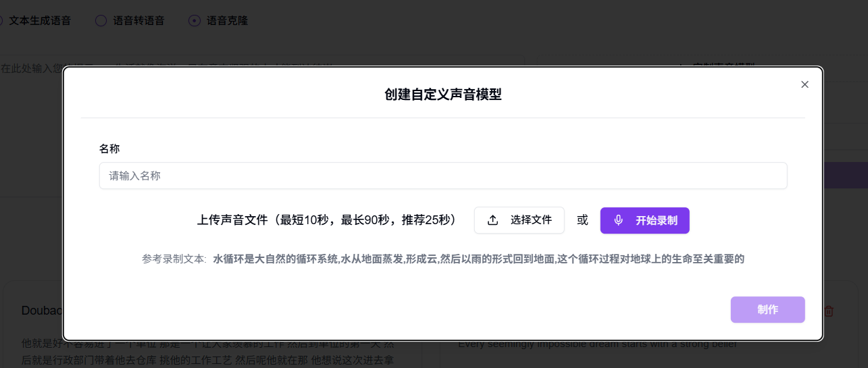The image size is (868, 368).
Task: Select the 语音转语音 radio option
Action: click(x=101, y=20)
